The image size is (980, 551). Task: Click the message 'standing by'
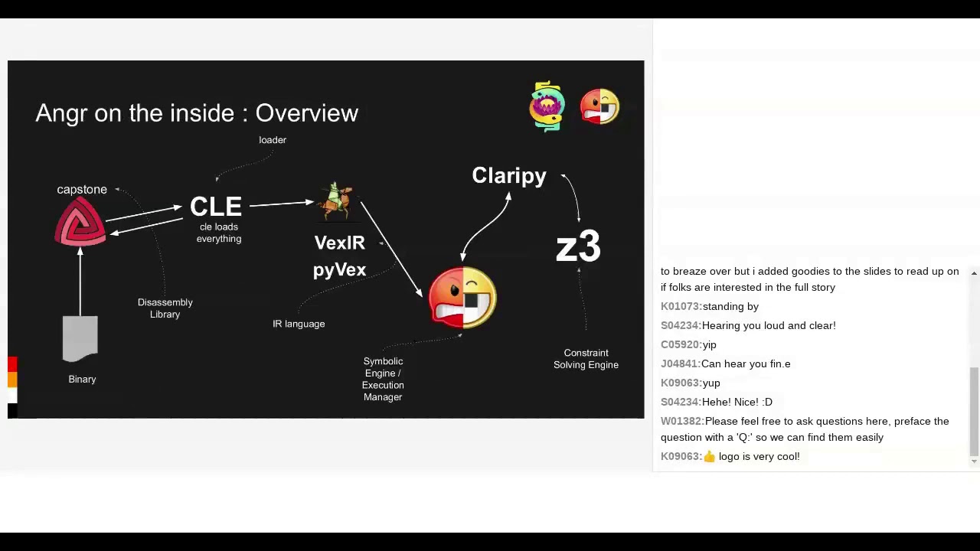[x=730, y=306]
